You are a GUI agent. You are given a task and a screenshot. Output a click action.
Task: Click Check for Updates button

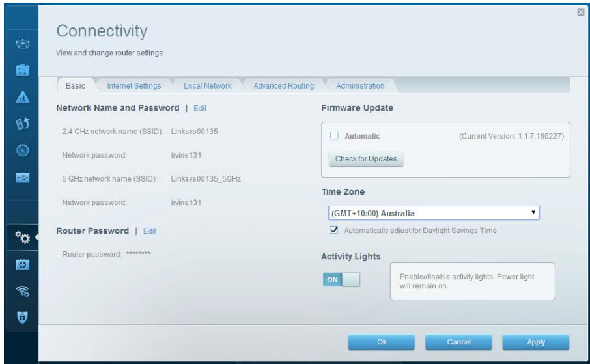click(366, 159)
